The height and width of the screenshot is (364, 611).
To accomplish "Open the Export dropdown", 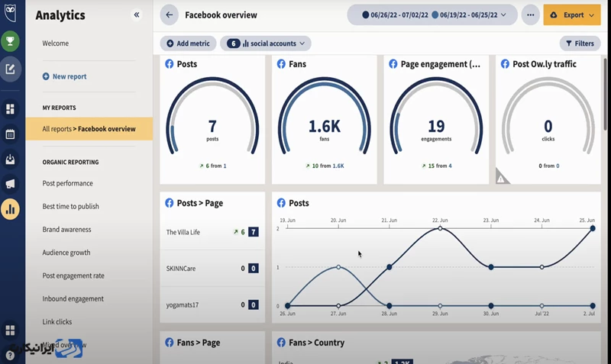I will coord(571,14).
